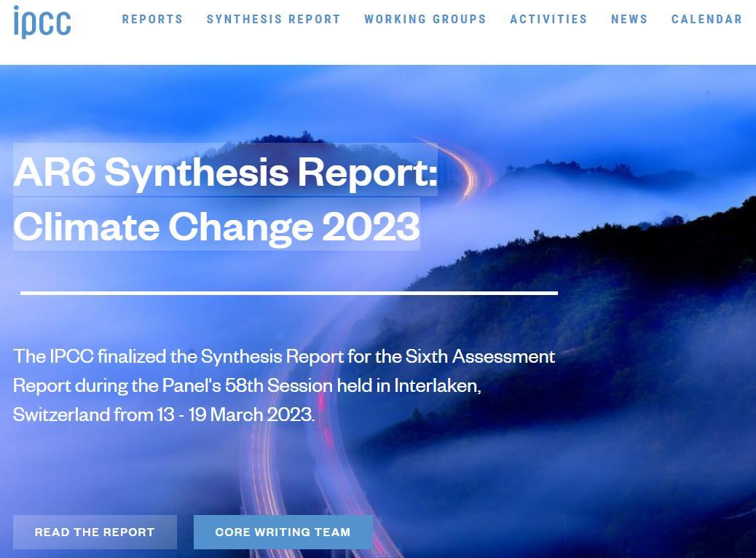
Task: Click the "Climate Change 2023" heading line
Action: click(216, 225)
